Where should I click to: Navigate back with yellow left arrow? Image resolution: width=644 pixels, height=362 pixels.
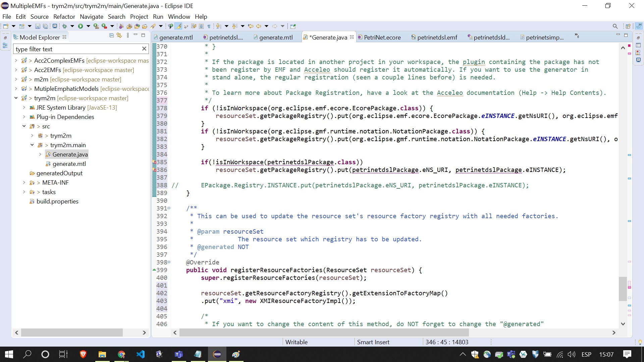[259, 26]
